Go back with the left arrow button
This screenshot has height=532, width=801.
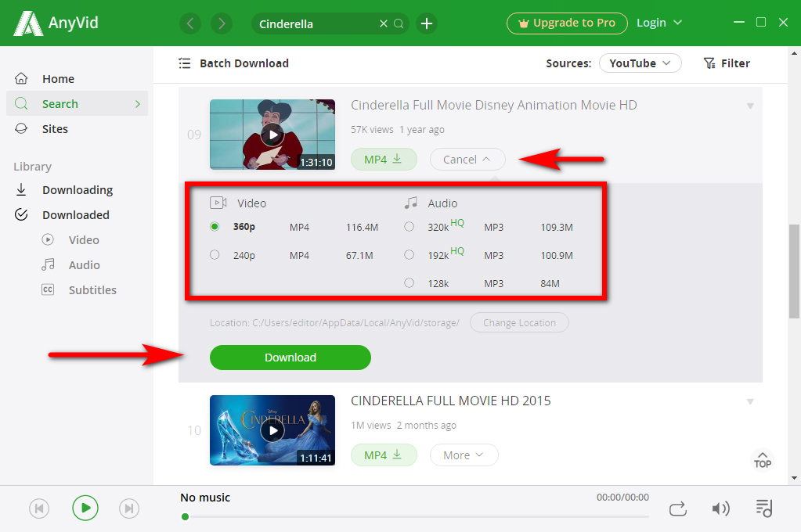tap(190, 23)
